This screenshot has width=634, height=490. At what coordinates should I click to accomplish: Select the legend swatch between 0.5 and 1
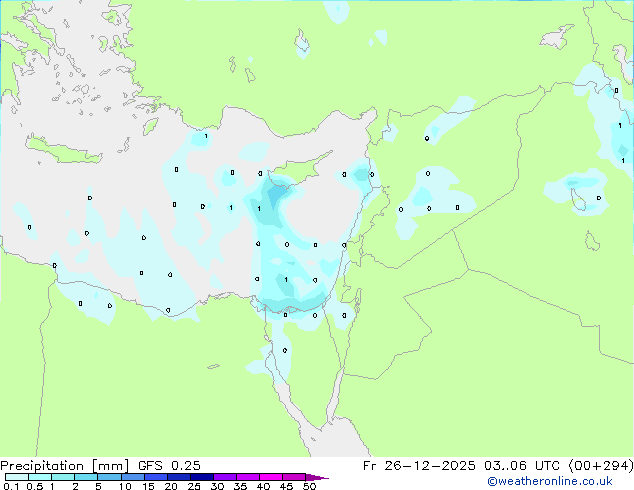(40, 477)
